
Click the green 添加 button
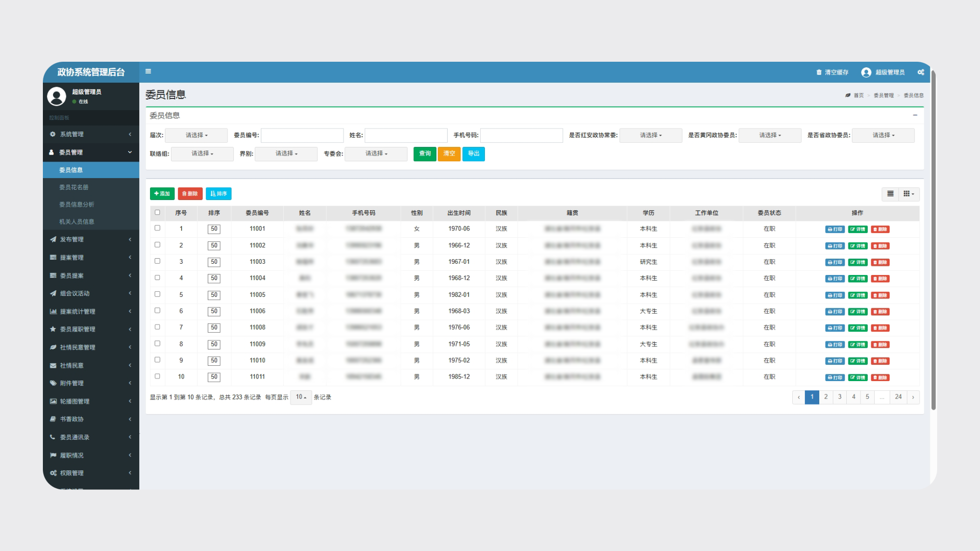coord(162,194)
